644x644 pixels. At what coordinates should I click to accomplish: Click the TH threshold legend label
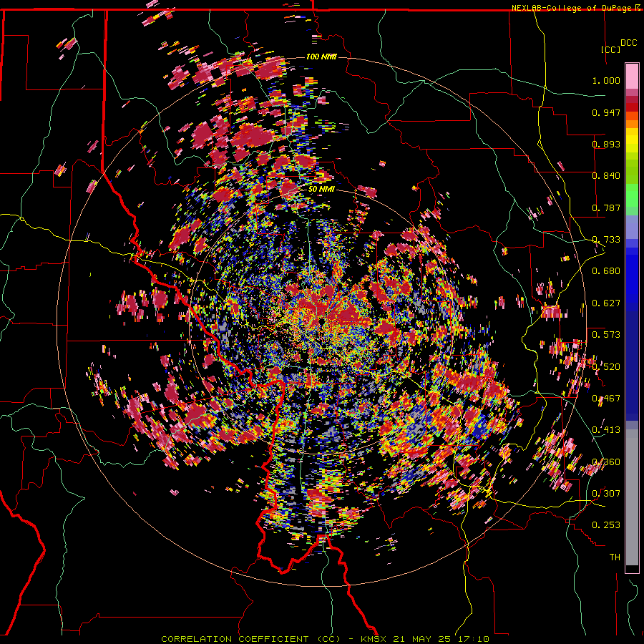coord(615,557)
